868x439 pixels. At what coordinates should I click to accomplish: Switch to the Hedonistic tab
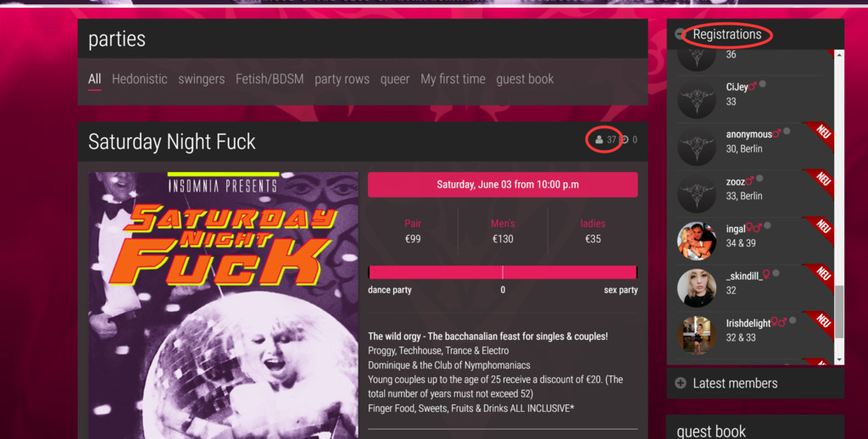tap(140, 79)
